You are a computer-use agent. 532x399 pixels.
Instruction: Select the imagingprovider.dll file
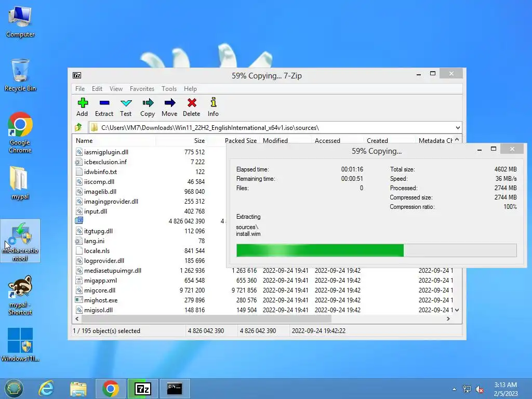pos(111,201)
